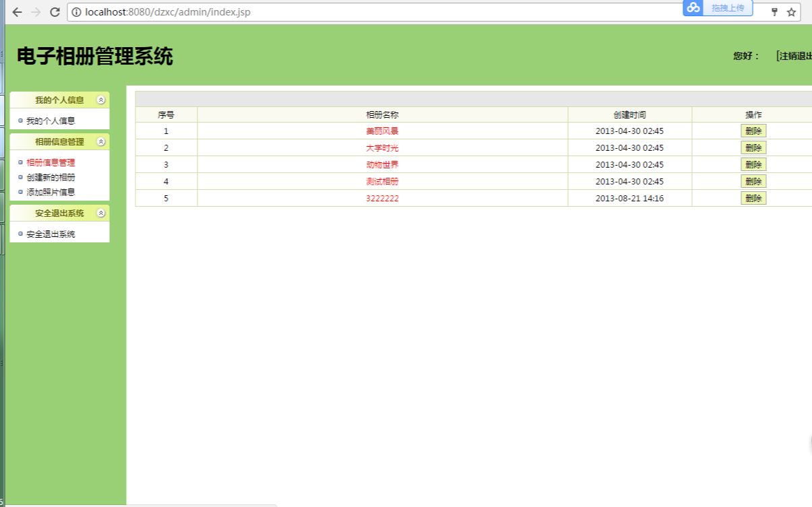Delete album 3222222 with its 删除 button
This screenshot has width=812, height=507.
pyautogui.click(x=752, y=198)
